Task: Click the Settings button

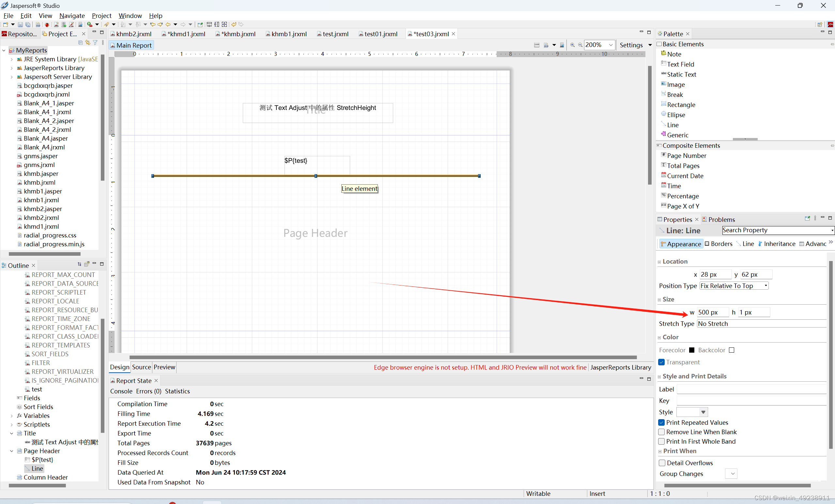Action: click(x=631, y=45)
